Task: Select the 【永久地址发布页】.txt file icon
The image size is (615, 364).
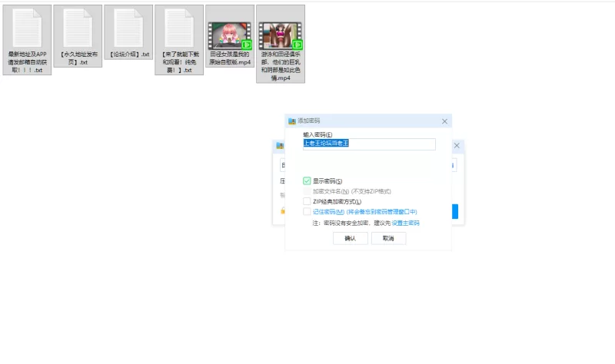Action: [x=78, y=35]
